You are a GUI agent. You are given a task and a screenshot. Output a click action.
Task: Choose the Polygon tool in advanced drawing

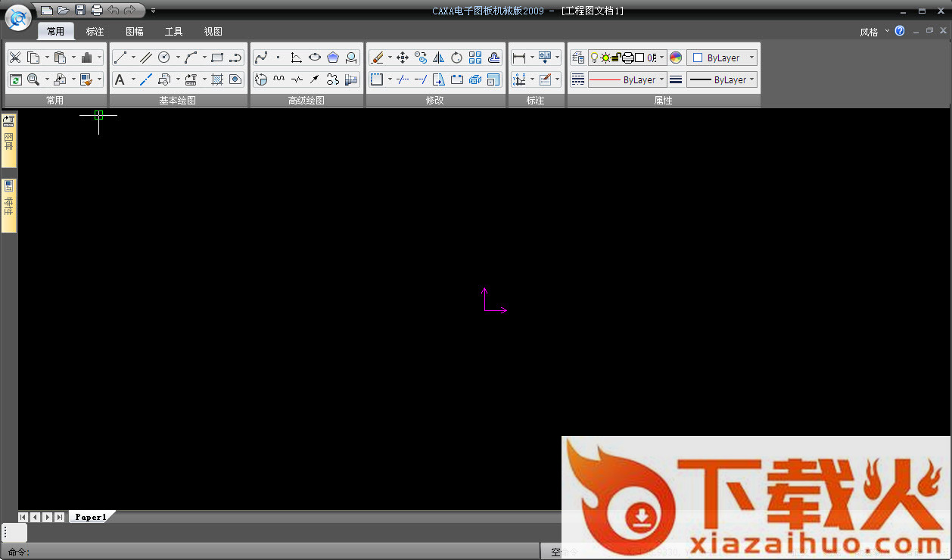pos(333,58)
